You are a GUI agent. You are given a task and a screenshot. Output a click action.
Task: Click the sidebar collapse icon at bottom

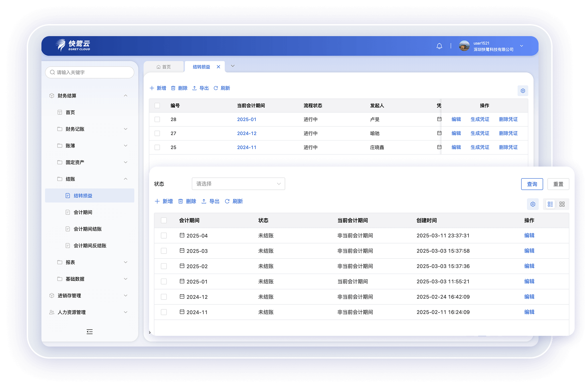click(90, 332)
